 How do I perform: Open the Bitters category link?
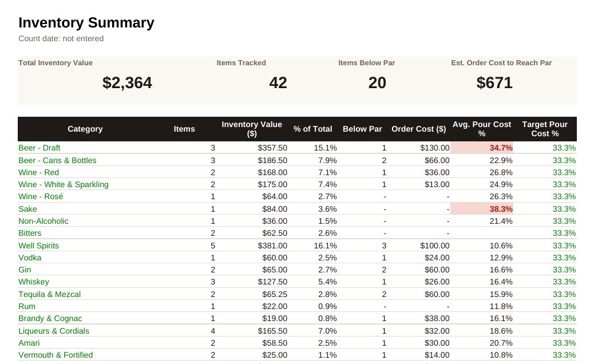30,234
